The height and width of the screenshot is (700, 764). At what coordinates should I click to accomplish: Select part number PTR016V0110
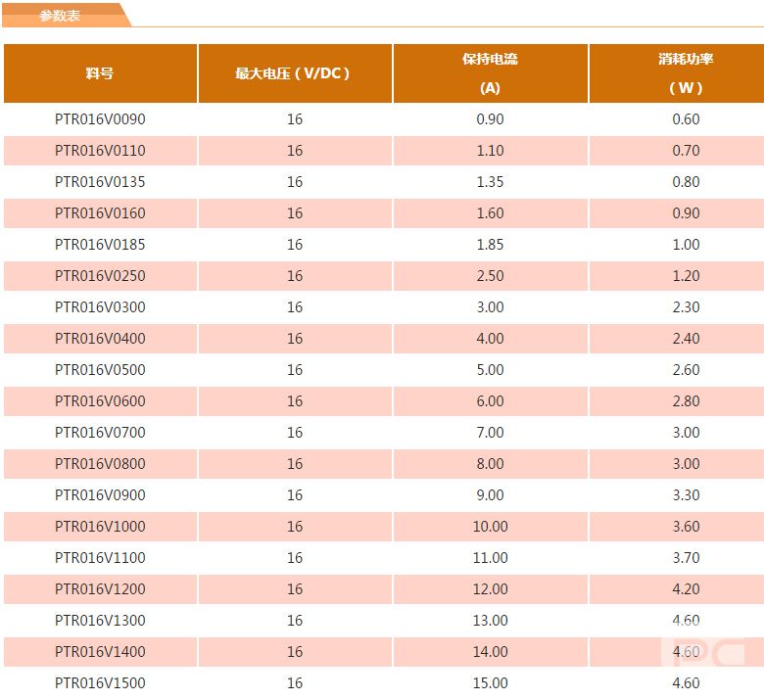pos(100,151)
